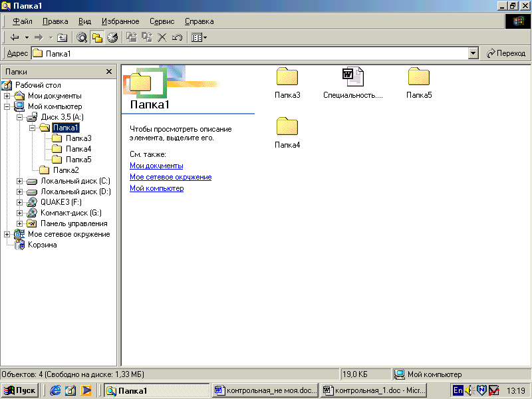The image size is (532, 399).
Task: Launch Internet Explorer from quick launch
Action: (55, 391)
